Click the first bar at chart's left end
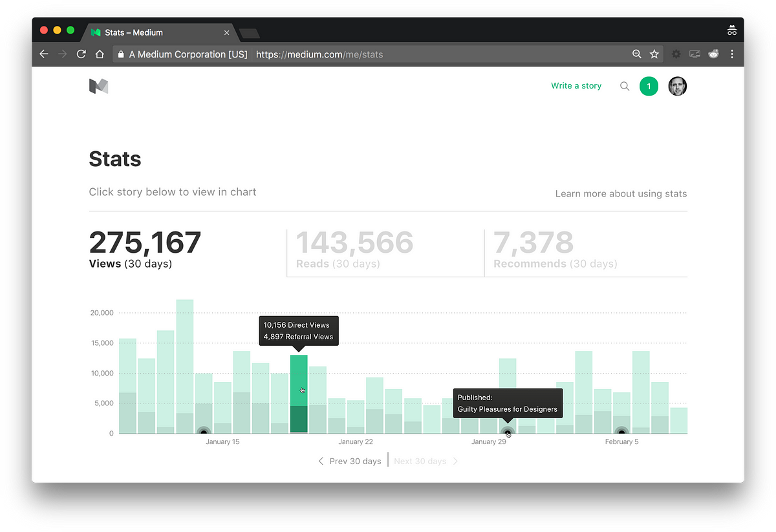 (x=127, y=386)
